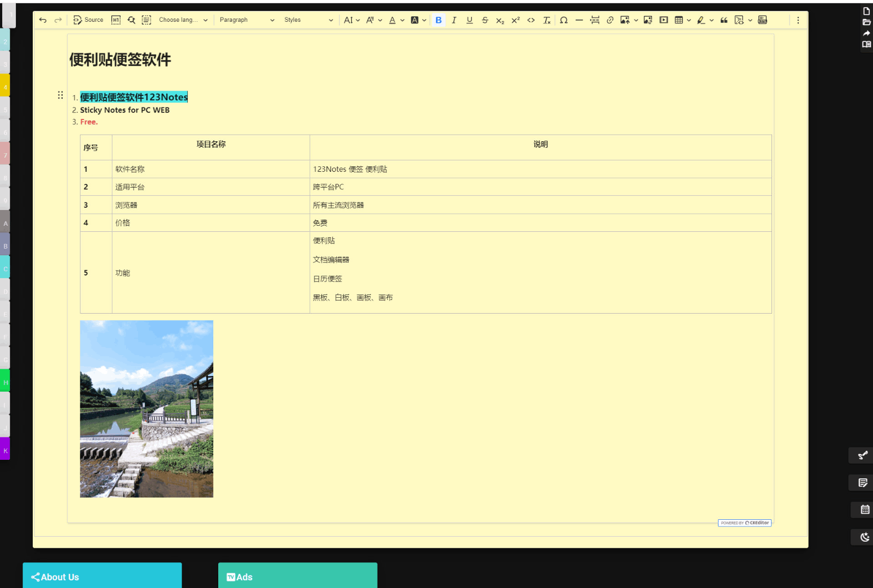Insert a block quote
This screenshot has height=588, width=873.
(x=724, y=20)
